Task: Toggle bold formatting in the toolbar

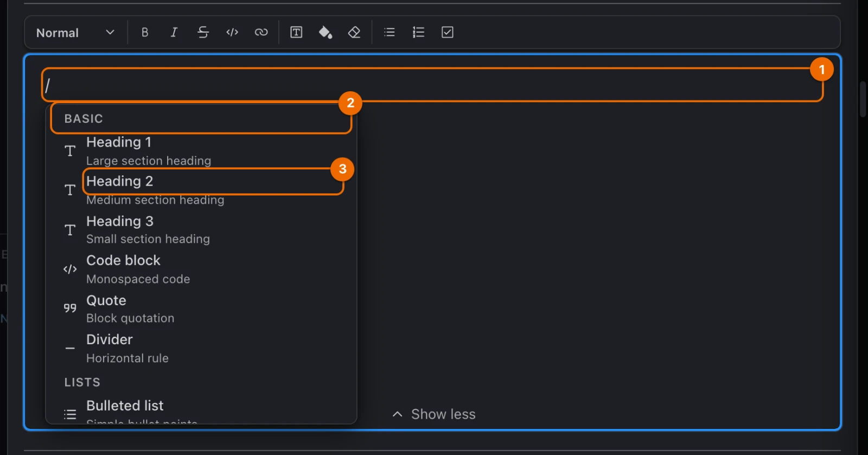Action: pyautogui.click(x=145, y=33)
